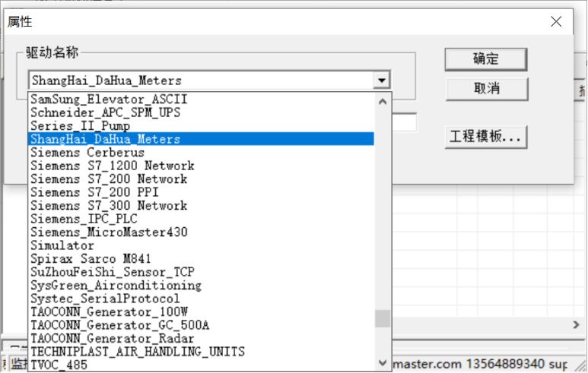Pick SuZhouFeiShi_Sensor_TCP
The image size is (588, 373).
[x=202, y=272]
